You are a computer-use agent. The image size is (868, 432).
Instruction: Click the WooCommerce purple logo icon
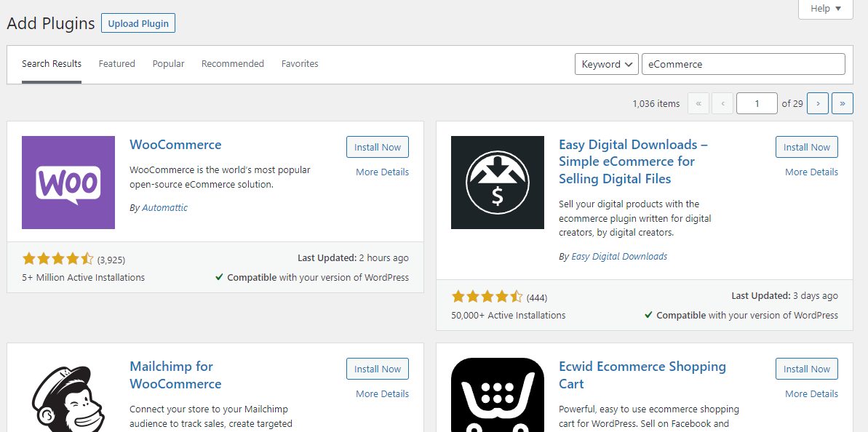68,183
